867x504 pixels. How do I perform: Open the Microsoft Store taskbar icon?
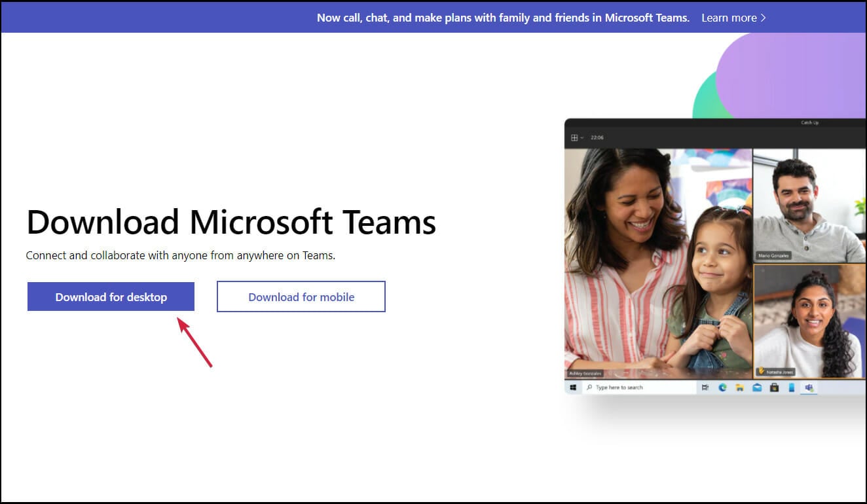point(774,387)
